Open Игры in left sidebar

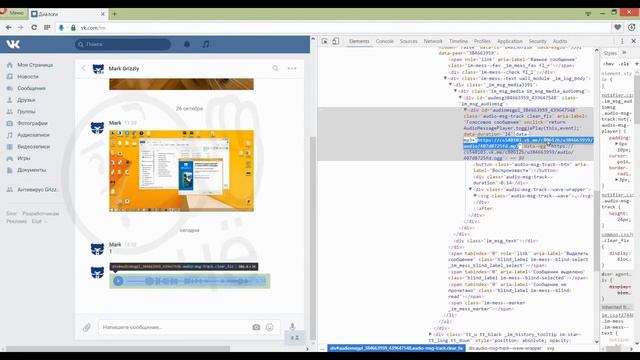point(24,158)
